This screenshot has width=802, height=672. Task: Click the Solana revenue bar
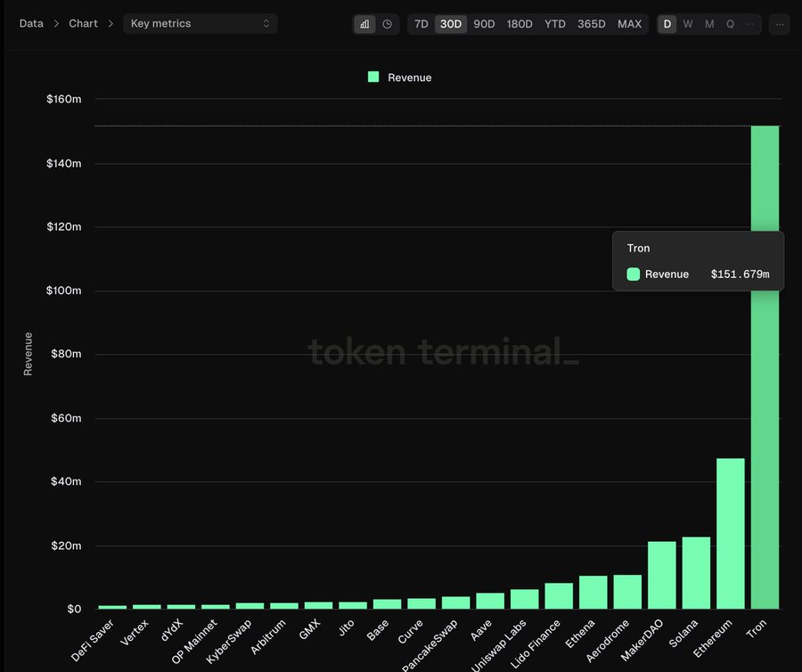(696, 573)
